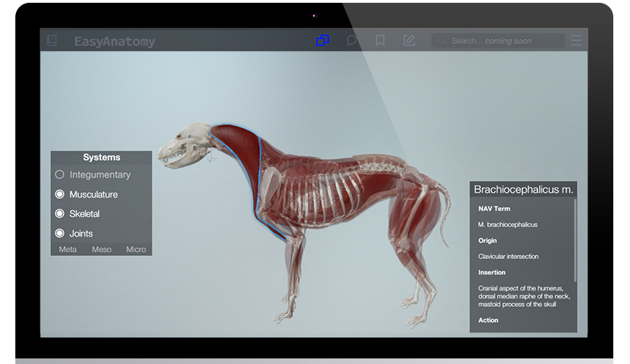Click the blue overlapping windows icon
630x364 pixels.
(322, 41)
